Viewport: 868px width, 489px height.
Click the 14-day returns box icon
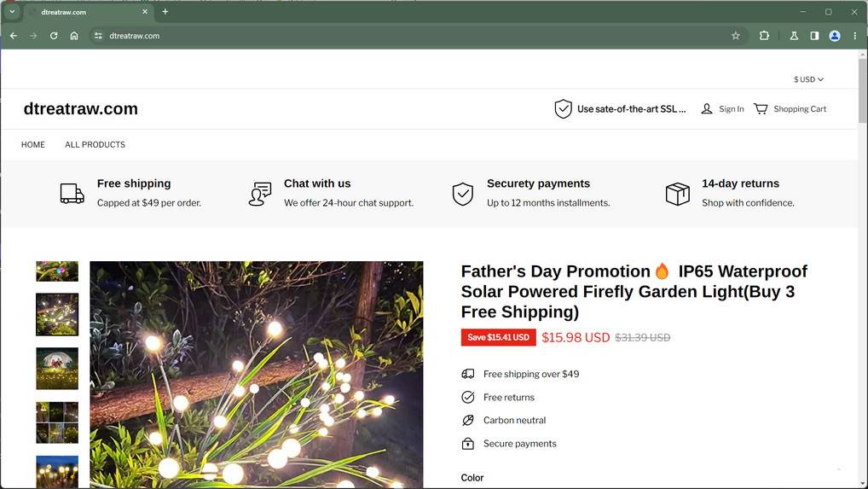pyautogui.click(x=677, y=194)
